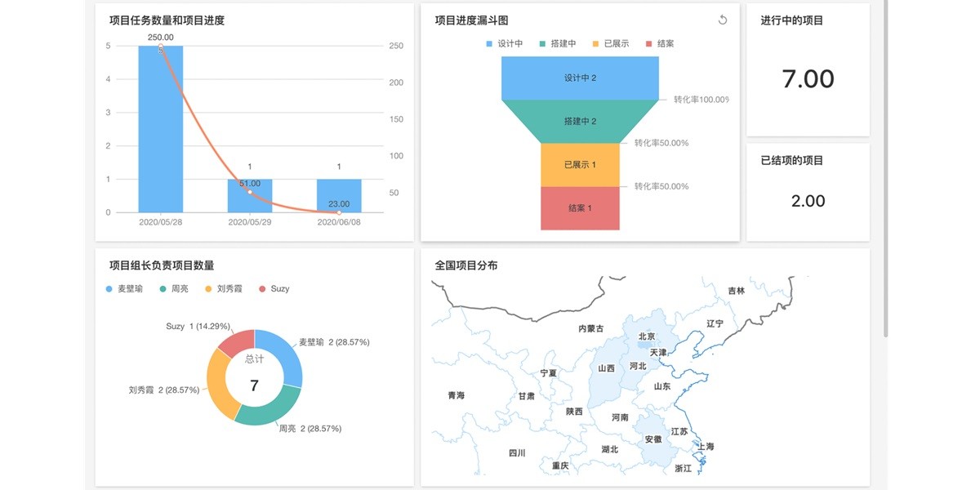This screenshot has height=490, width=980.
Task: Hide the 结案 stage using its legend label
Action: click(x=666, y=44)
